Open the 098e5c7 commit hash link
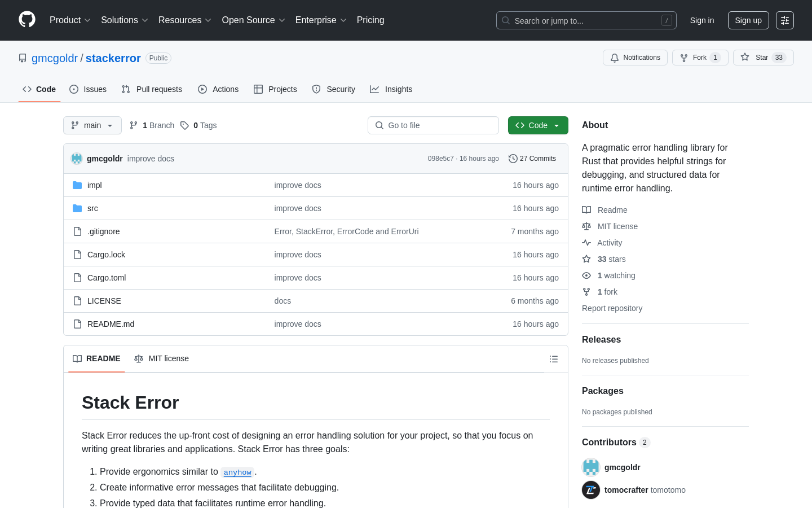The image size is (812, 508). pos(441,159)
